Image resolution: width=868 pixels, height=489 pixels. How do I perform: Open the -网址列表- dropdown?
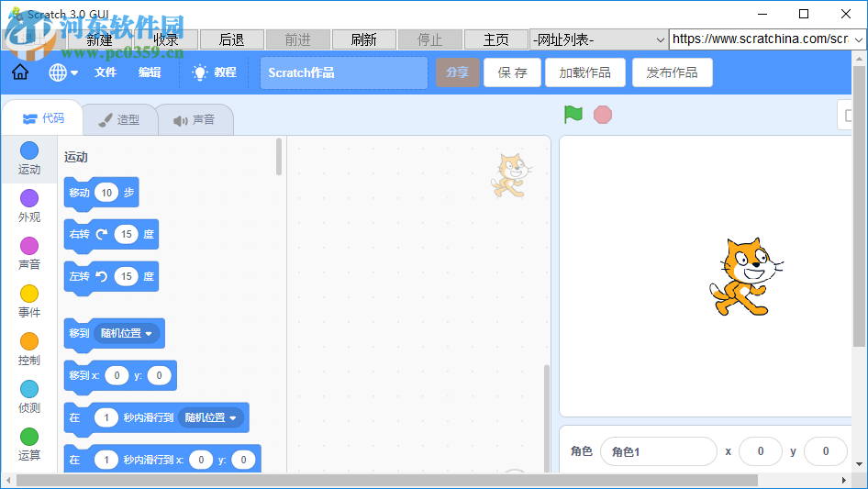click(x=598, y=39)
